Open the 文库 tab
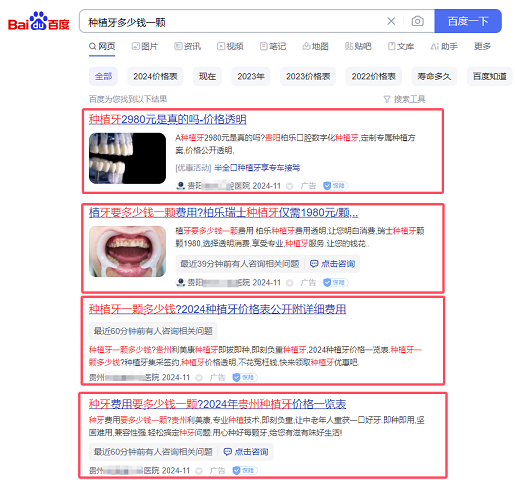 (401, 46)
